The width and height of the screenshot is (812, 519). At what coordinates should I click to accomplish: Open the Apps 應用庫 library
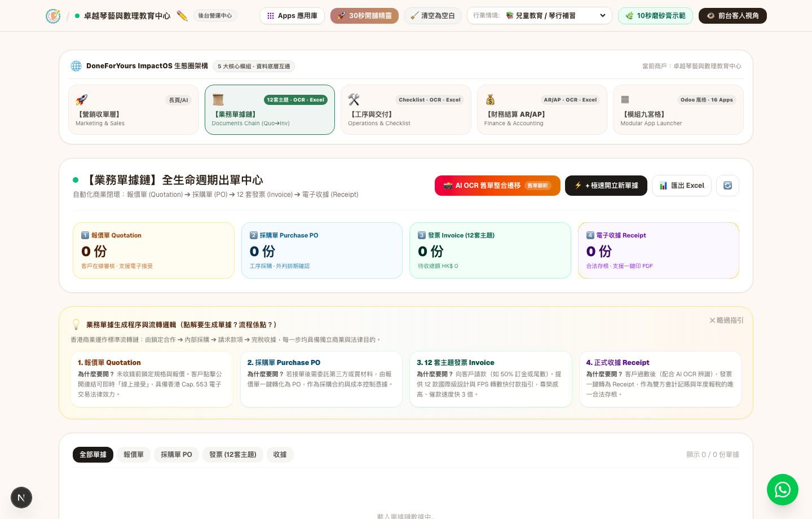click(x=292, y=16)
